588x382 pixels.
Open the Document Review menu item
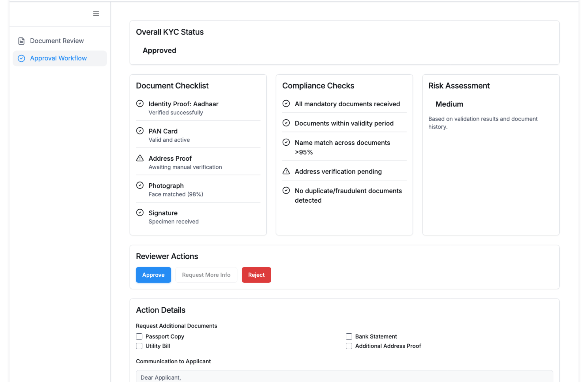(x=57, y=41)
